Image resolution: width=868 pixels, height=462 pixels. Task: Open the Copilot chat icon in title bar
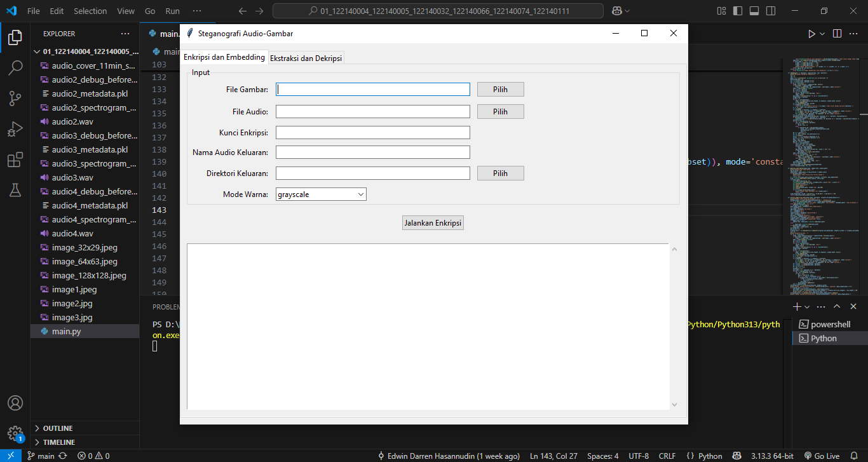point(616,11)
